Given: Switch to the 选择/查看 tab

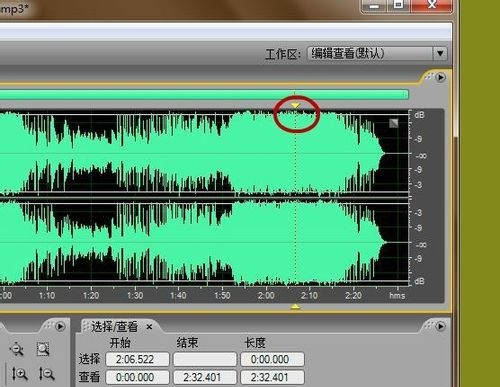Looking at the screenshot, I should pyautogui.click(x=114, y=327).
